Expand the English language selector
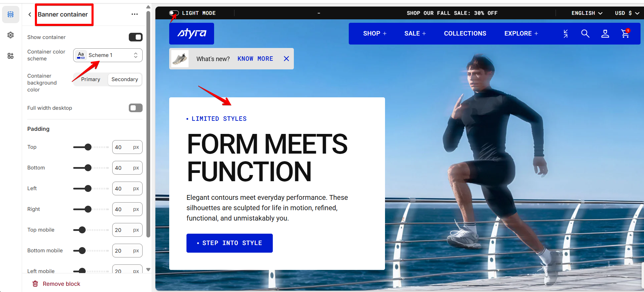This screenshot has width=644, height=292. 587,13
